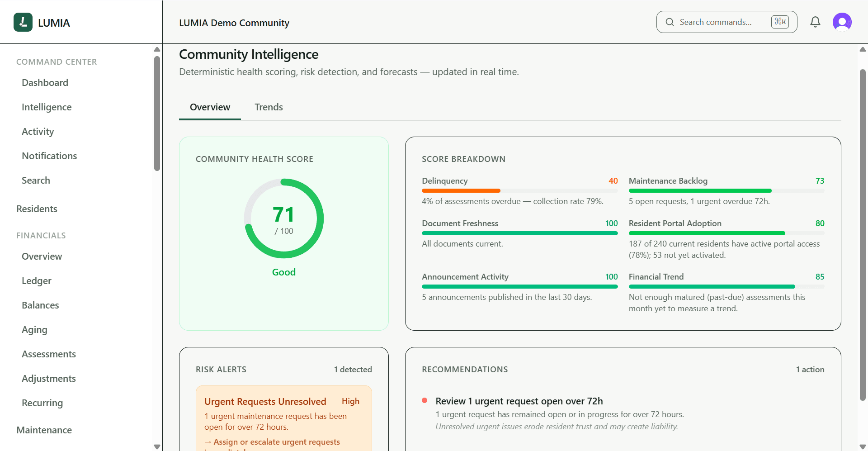Open the notifications bell
The width and height of the screenshot is (868, 451).
coord(815,22)
